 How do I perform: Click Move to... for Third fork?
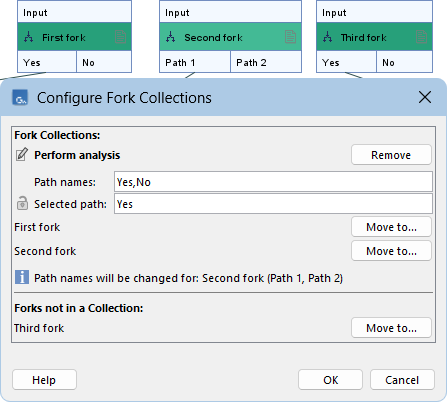pos(391,328)
